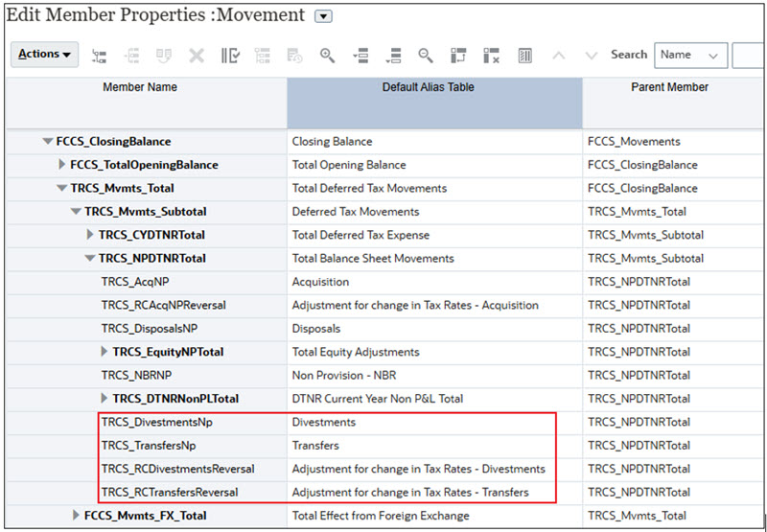The width and height of the screenshot is (767, 532).
Task: Click the Divestments alias cell
Action: click(435, 422)
